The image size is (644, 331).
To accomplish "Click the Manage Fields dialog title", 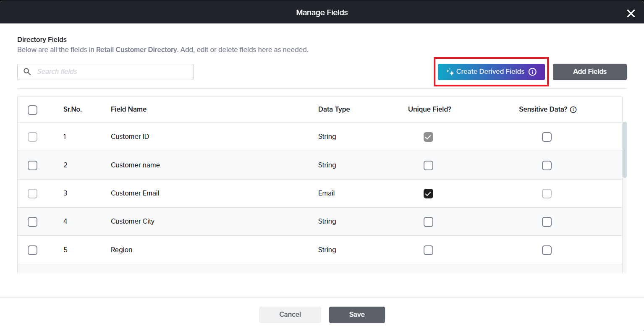I will tap(322, 13).
